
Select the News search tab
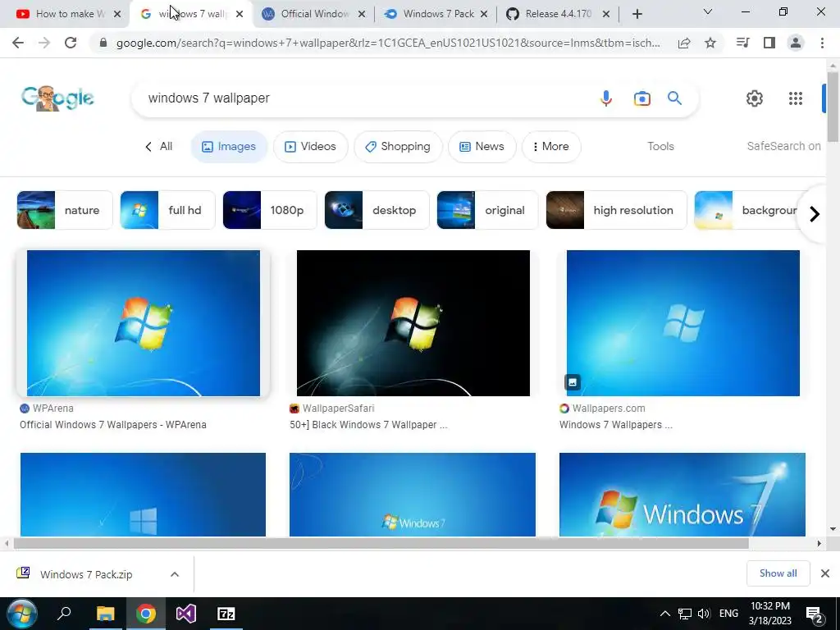pos(482,146)
